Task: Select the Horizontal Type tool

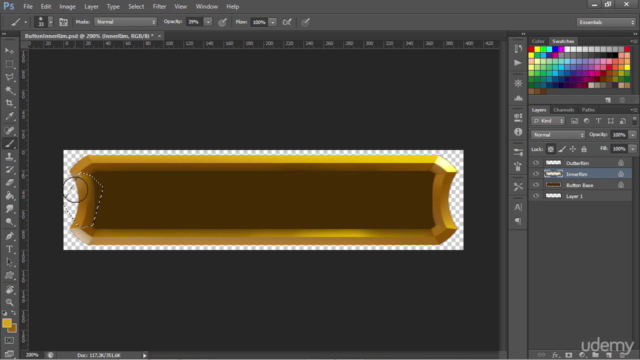Action: click(9, 249)
